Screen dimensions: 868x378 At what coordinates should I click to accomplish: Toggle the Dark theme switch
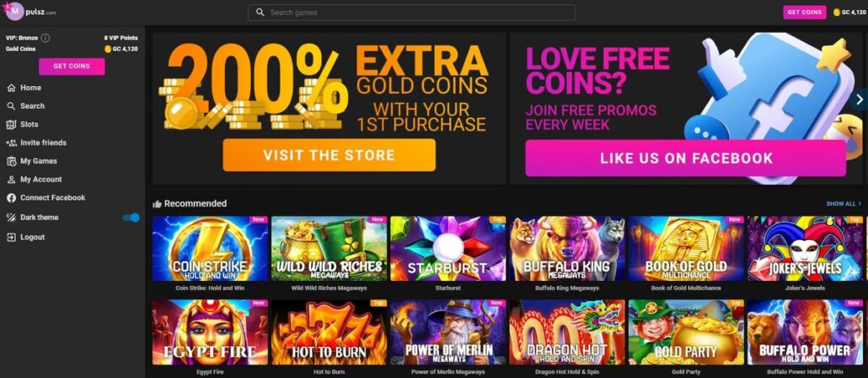131,218
